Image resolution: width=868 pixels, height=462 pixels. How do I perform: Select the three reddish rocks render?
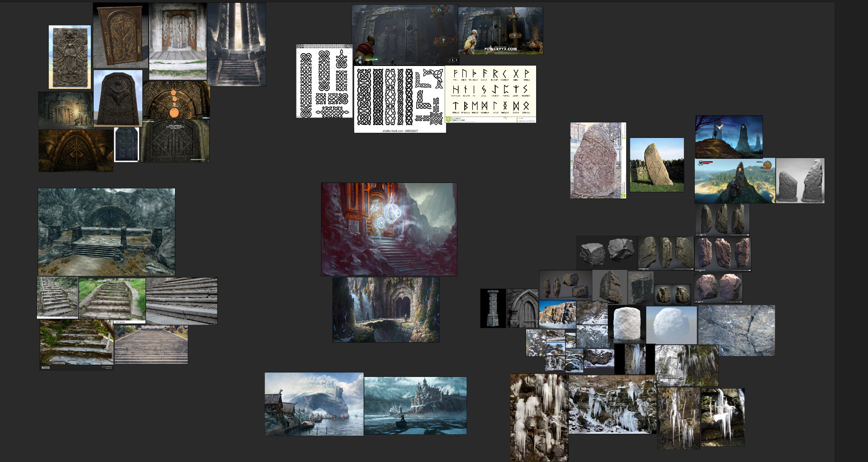723,254
